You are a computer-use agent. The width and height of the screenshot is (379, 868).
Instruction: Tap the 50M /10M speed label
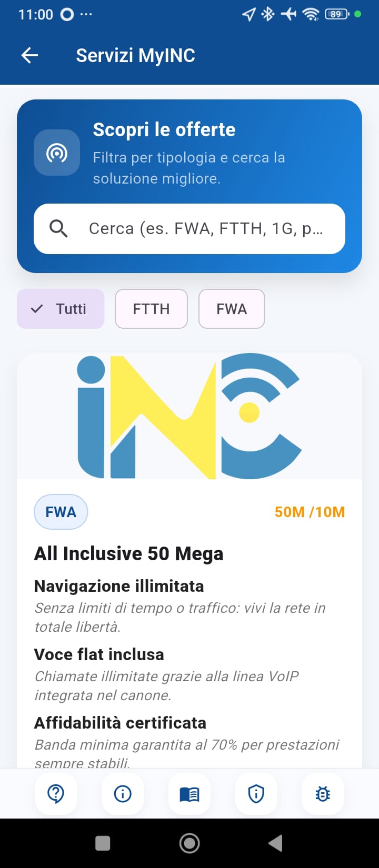[310, 512]
